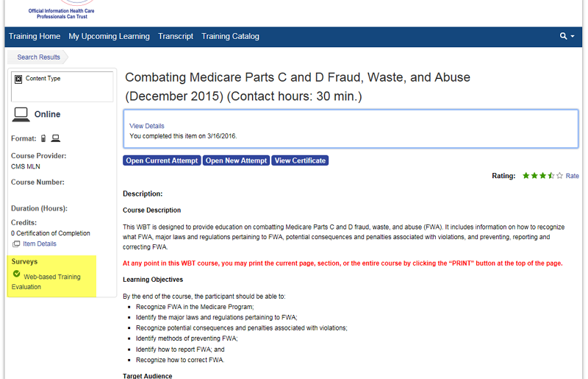
Task: Click the mobile format icon
Action: pos(43,138)
